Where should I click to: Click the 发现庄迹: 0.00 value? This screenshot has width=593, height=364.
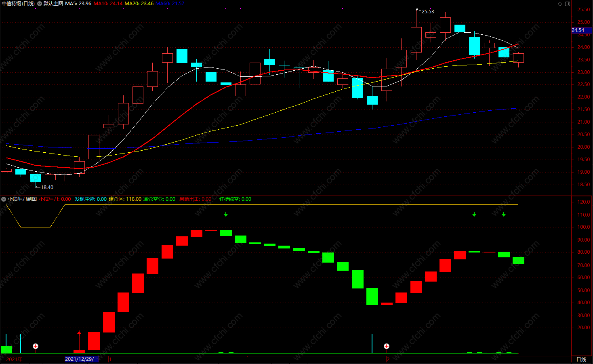pos(90,199)
